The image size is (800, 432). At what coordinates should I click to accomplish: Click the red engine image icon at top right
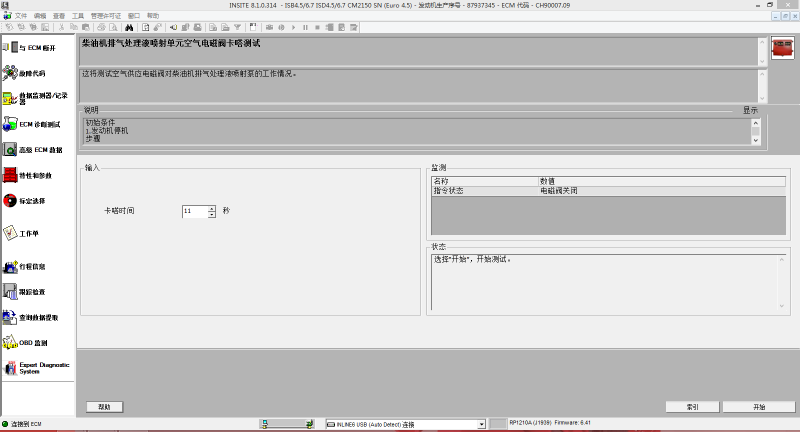[x=782, y=48]
